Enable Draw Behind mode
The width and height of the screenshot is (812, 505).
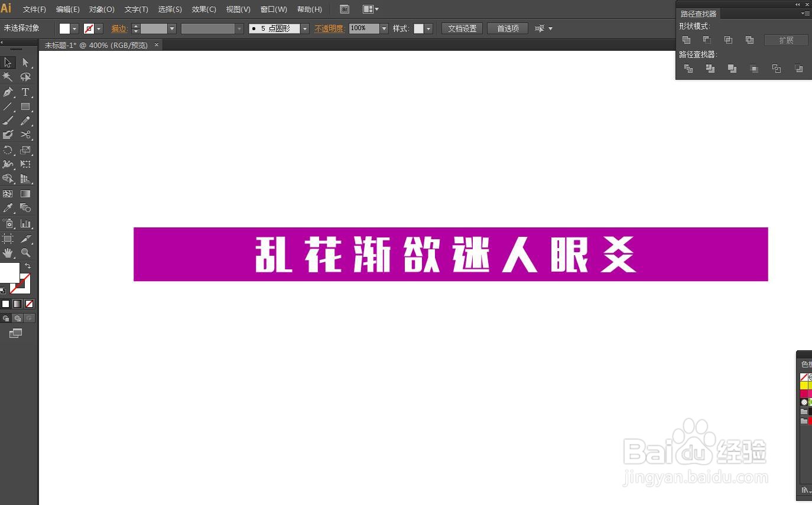tap(18, 318)
